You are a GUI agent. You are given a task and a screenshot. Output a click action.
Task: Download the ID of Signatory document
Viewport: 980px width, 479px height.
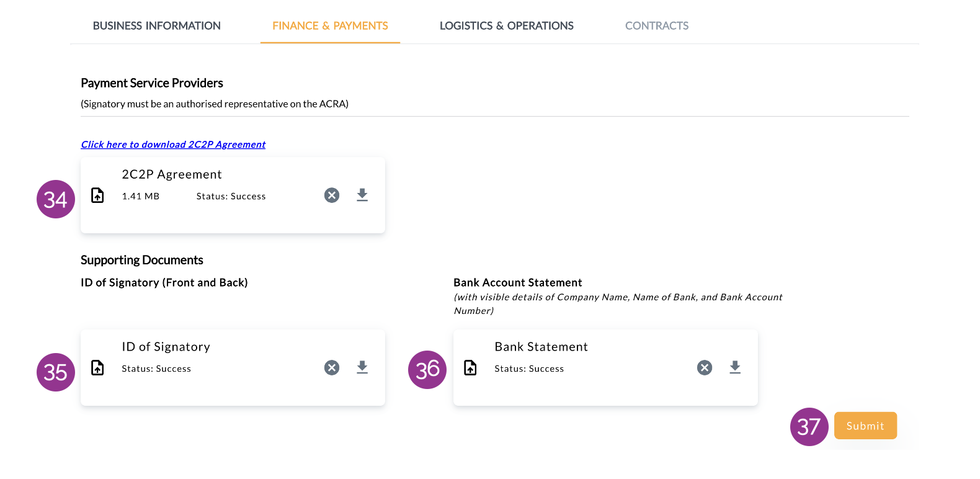(x=362, y=368)
